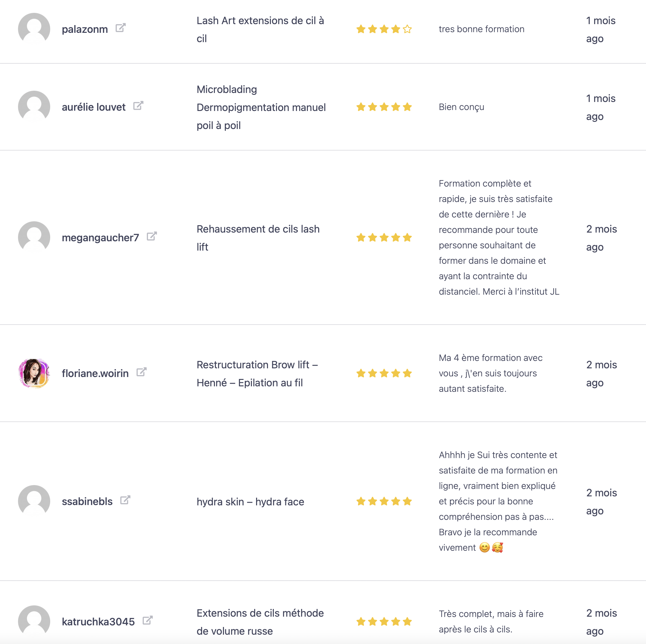The image size is (646, 644).
Task: Open Lash Art extensions de cil course
Action: tap(260, 29)
